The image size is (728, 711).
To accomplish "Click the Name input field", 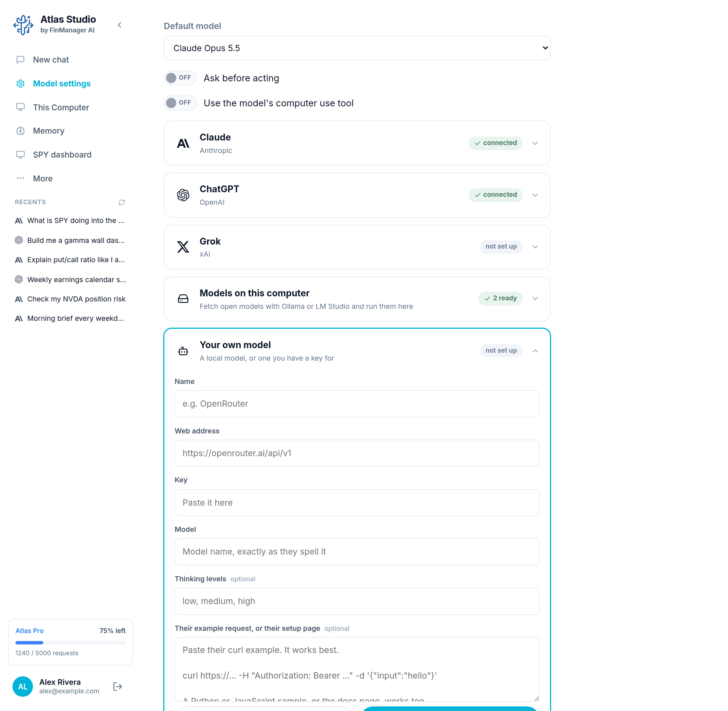I will click(x=357, y=404).
